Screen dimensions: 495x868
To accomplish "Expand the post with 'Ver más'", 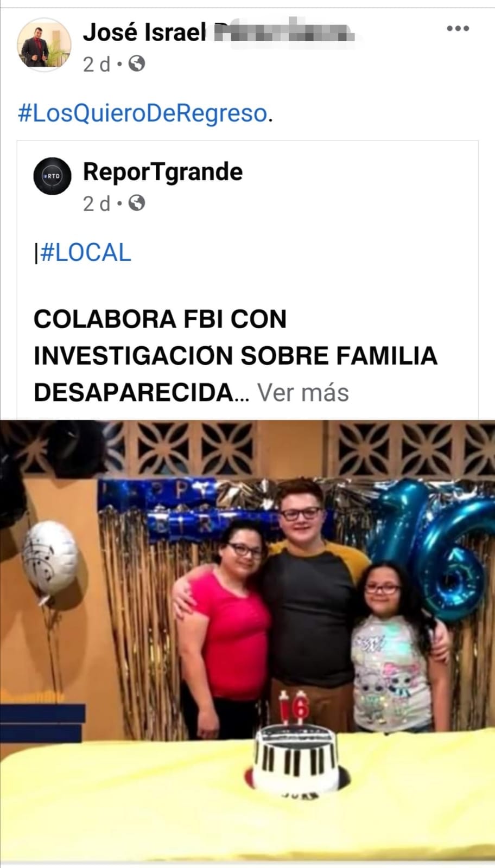I will (x=303, y=392).
